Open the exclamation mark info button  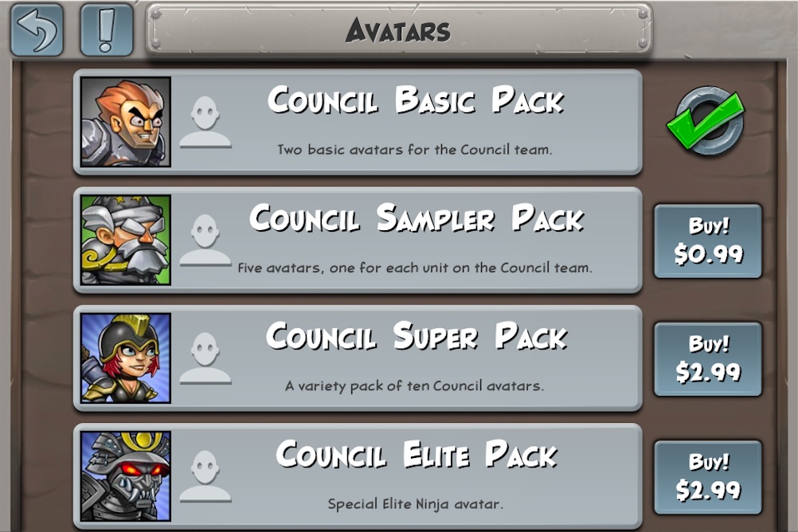click(x=107, y=29)
